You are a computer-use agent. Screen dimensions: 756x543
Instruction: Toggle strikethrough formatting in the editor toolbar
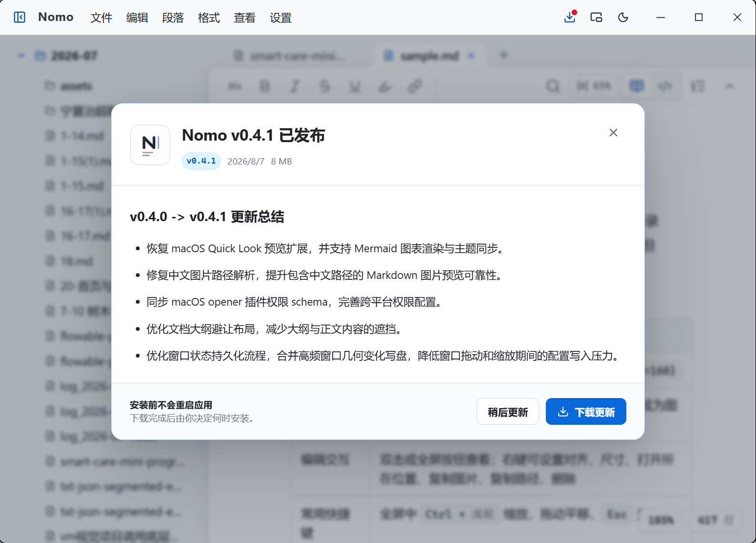tap(325, 86)
